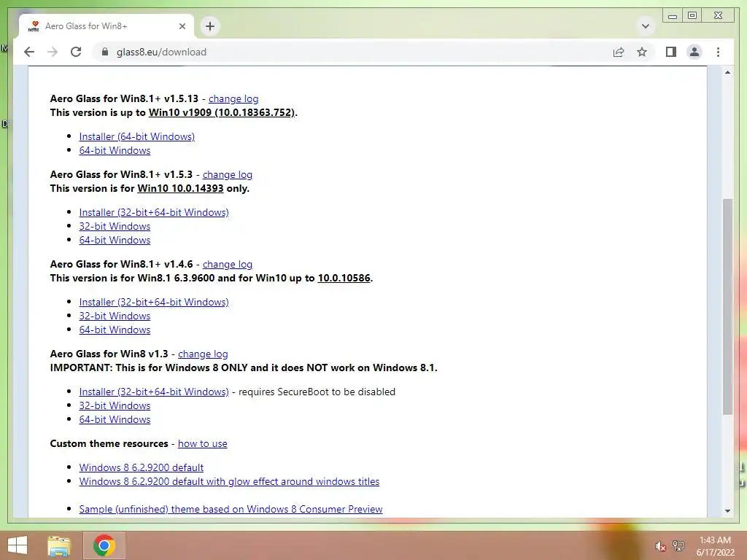The image size is (747, 560).
Task: Download the theme with glow effect around titles
Action: pos(229,481)
